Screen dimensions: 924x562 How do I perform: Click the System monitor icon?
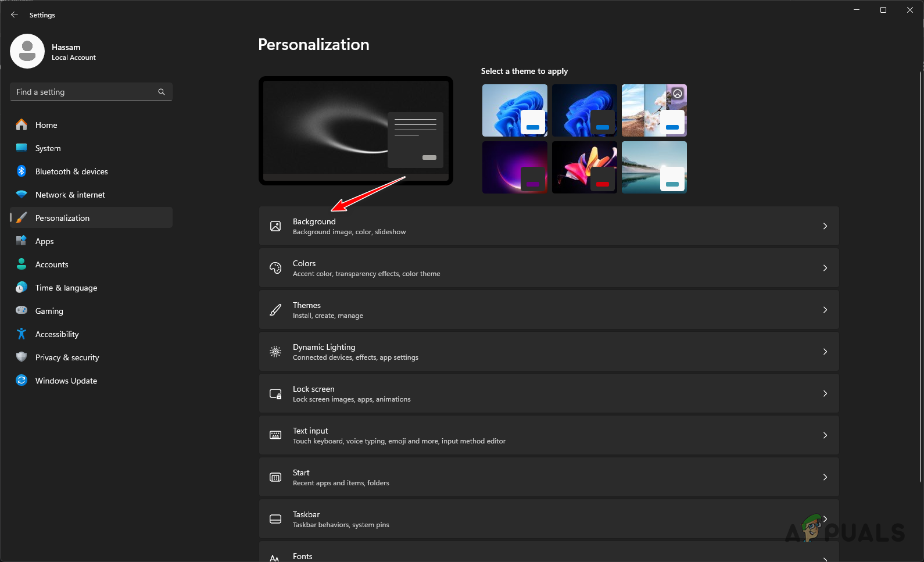coord(22,148)
